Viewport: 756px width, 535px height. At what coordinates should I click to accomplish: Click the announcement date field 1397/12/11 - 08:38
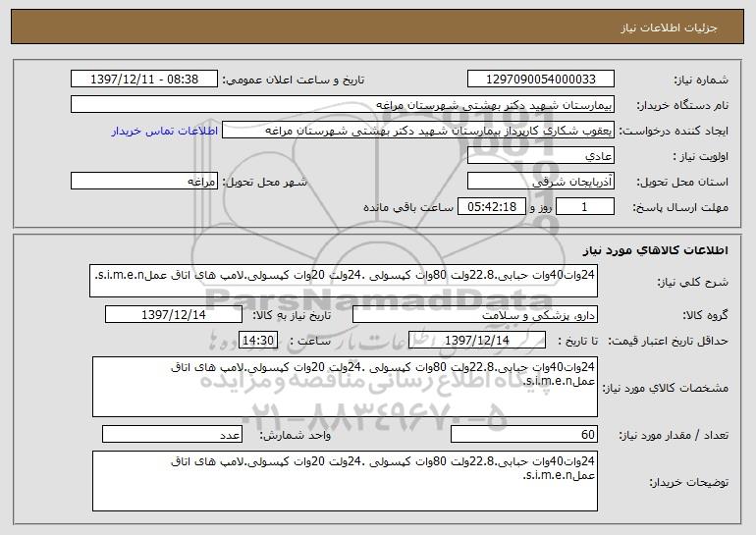point(144,80)
